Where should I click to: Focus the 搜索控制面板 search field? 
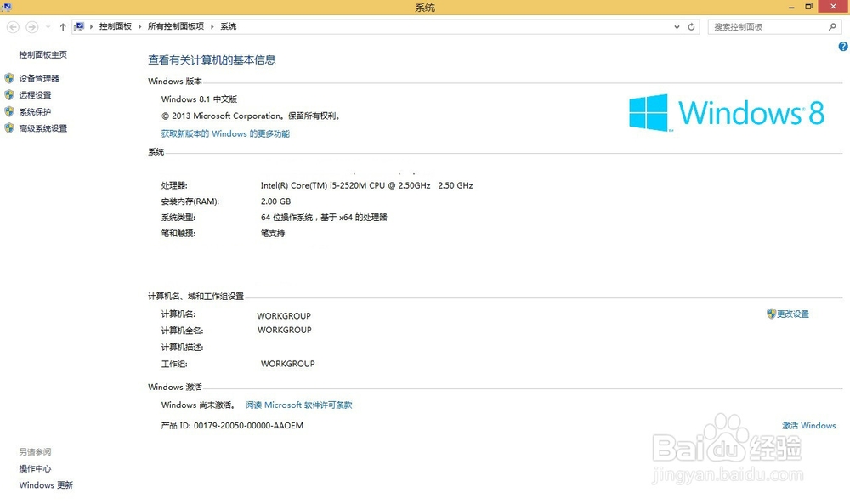[x=768, y=26]
